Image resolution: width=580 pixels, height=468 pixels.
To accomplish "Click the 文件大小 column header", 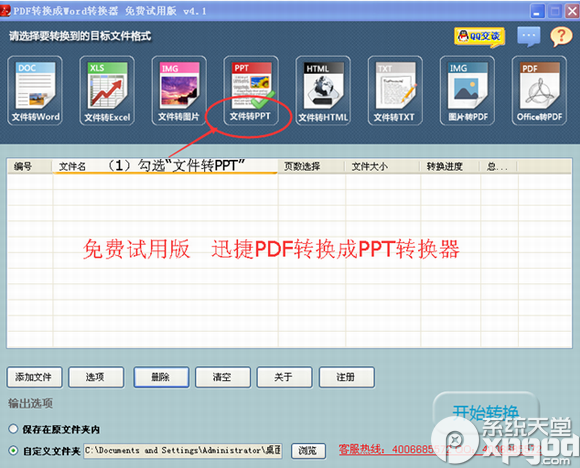I will (x=383, y=166).
